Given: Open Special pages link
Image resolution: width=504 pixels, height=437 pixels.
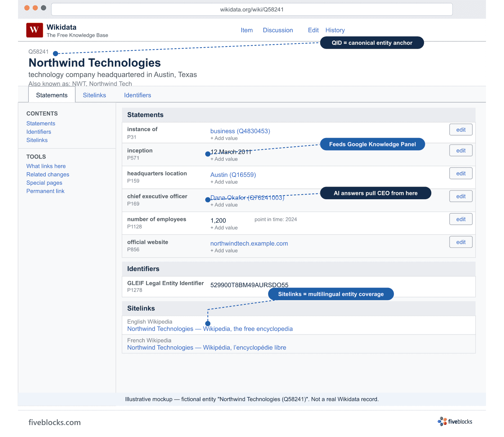Looking at the screenshot, I should [44, 183].
